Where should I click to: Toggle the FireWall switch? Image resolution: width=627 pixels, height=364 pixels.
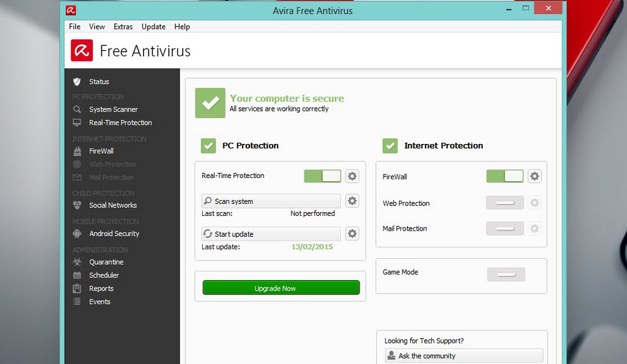click(505, 176)
